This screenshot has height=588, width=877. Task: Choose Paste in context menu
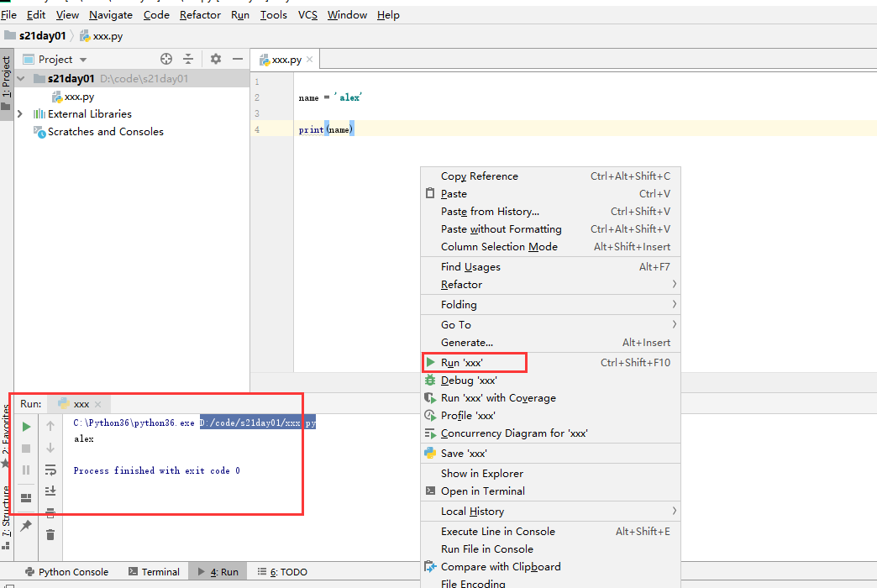click(x=550, y=193)
